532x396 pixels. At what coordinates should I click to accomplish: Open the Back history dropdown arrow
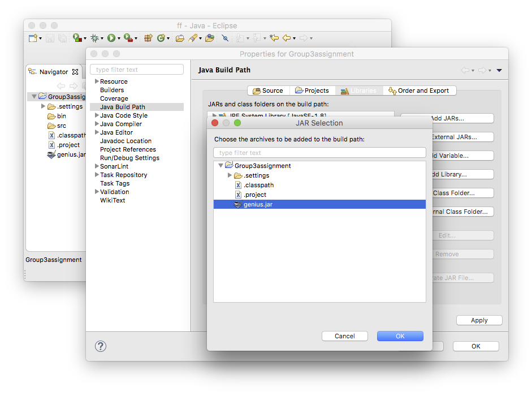(294, 38)
